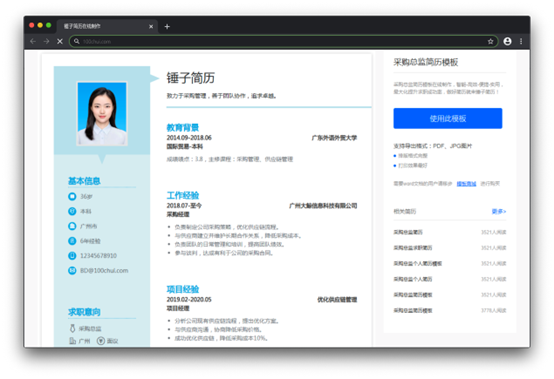Click the phone number 12345678910
The image size is (554, 379).
pyautogui.click(x=98, y=256)
